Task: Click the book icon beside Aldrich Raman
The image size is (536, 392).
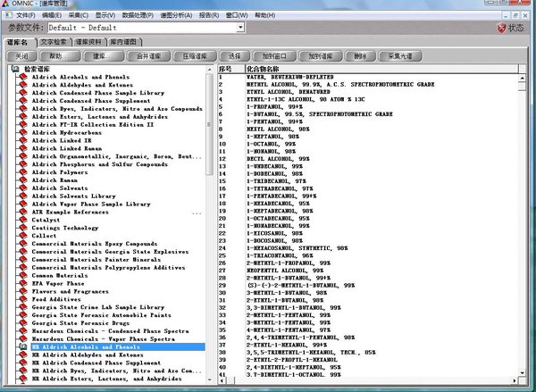Action: click(23, 179)
